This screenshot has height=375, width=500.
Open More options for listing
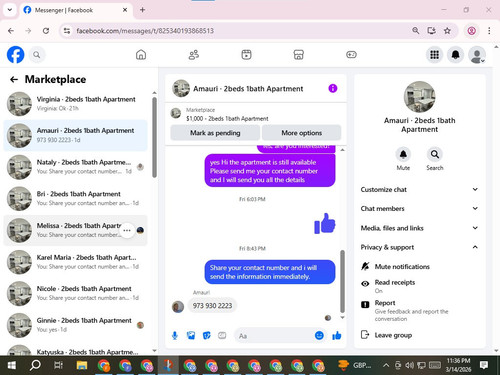(x=302, y=133)
